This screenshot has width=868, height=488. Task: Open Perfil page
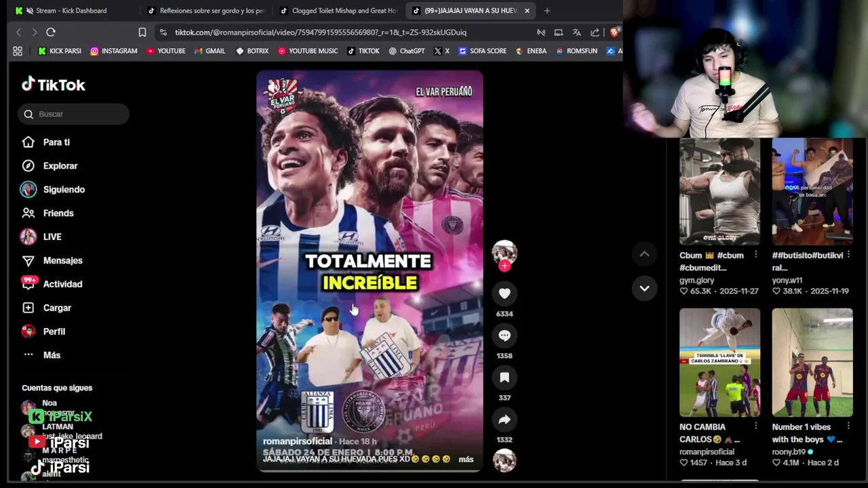(x=43, y=331)
